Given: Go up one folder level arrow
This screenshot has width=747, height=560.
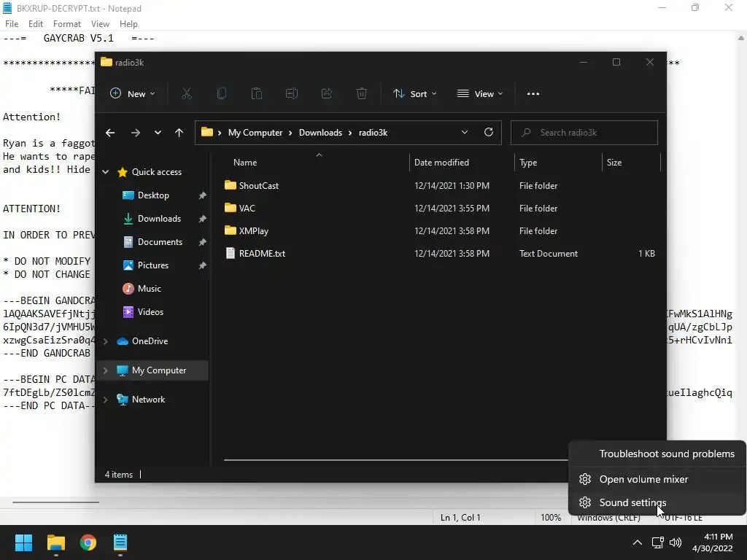Looking at the screenshot, I should [x=179, y=133].
